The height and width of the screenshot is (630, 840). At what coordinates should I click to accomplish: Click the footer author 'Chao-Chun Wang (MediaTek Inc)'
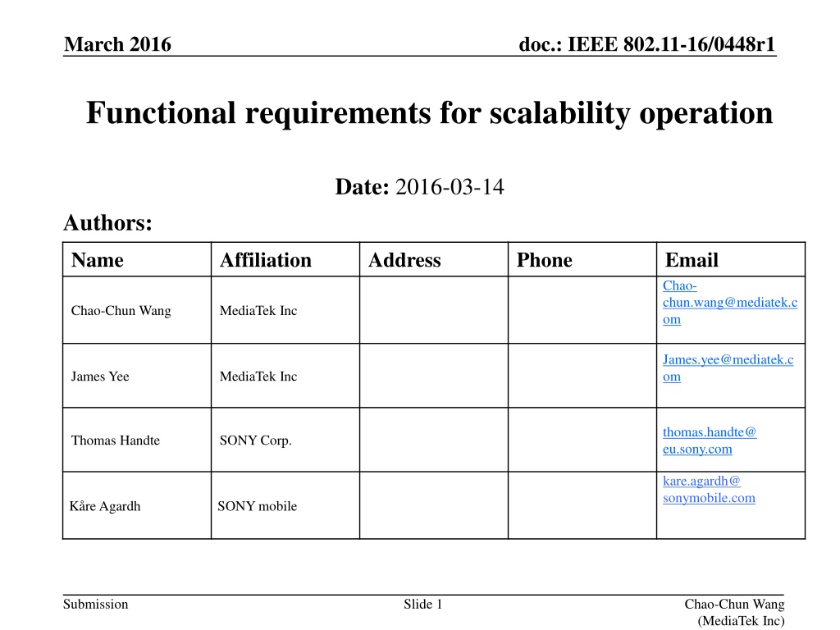(x=734, y=612)
